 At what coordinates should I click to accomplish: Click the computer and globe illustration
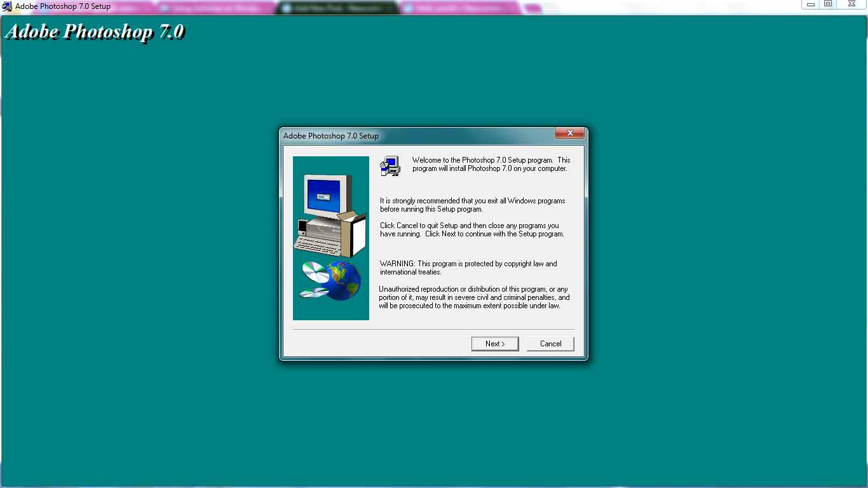coord(331,238)
